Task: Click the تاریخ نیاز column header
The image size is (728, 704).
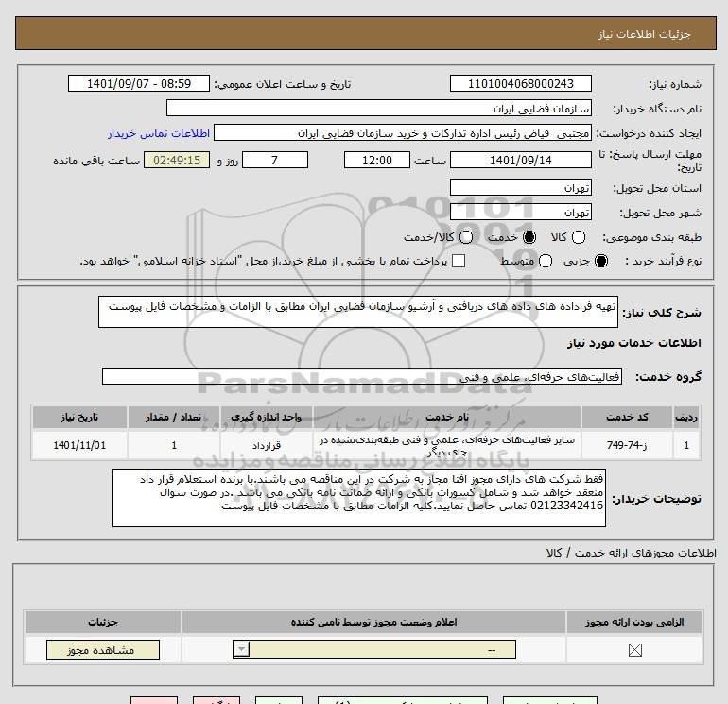Action: (x=79, y=417)
